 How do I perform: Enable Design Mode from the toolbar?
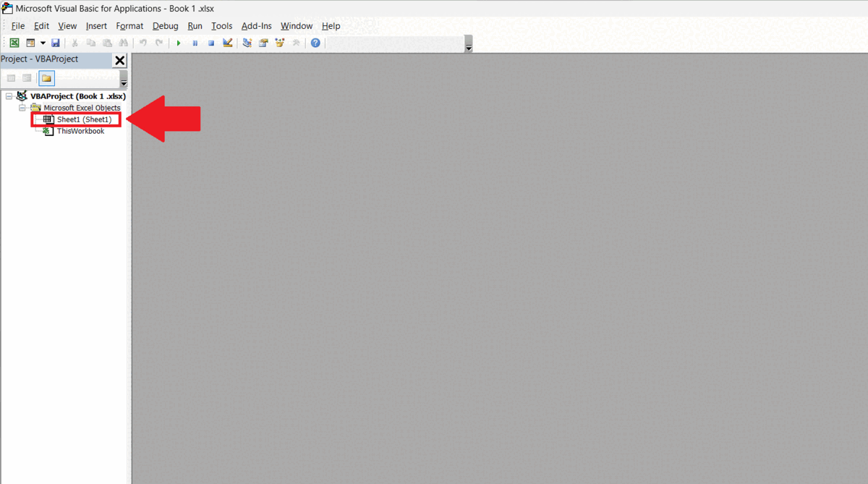click(x=227, y=43)
